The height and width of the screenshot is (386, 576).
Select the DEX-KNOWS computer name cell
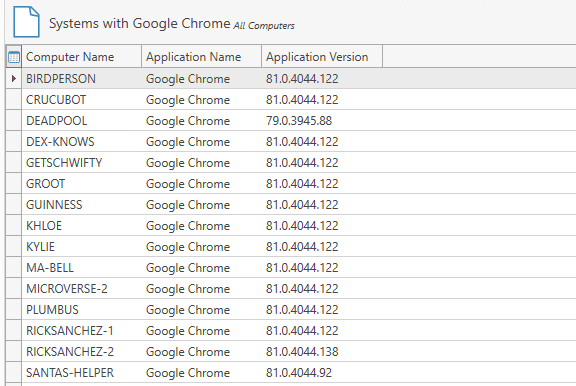82,142
